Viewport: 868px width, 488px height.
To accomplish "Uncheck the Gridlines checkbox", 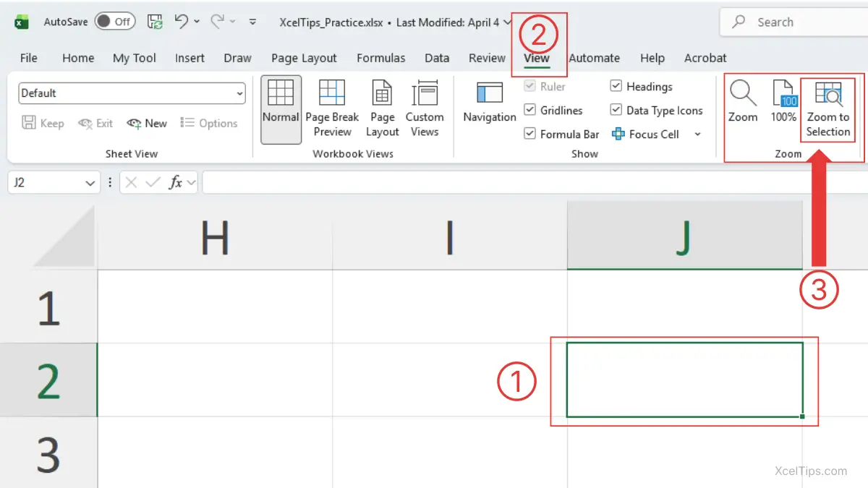I will [x=529, y=111].
